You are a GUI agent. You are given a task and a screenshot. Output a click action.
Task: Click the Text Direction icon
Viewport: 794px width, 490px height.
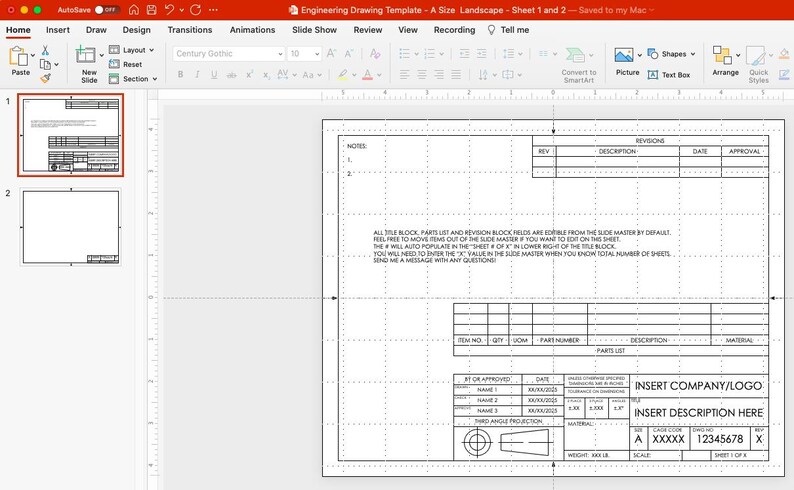pos(483,75)
